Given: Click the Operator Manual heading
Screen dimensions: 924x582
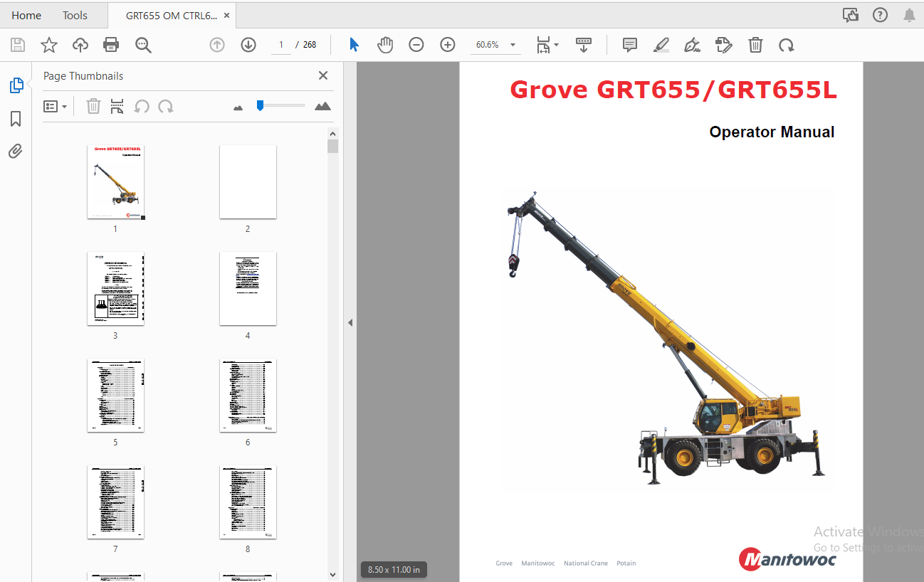Looking at the screenshot, I should point(772,132).
